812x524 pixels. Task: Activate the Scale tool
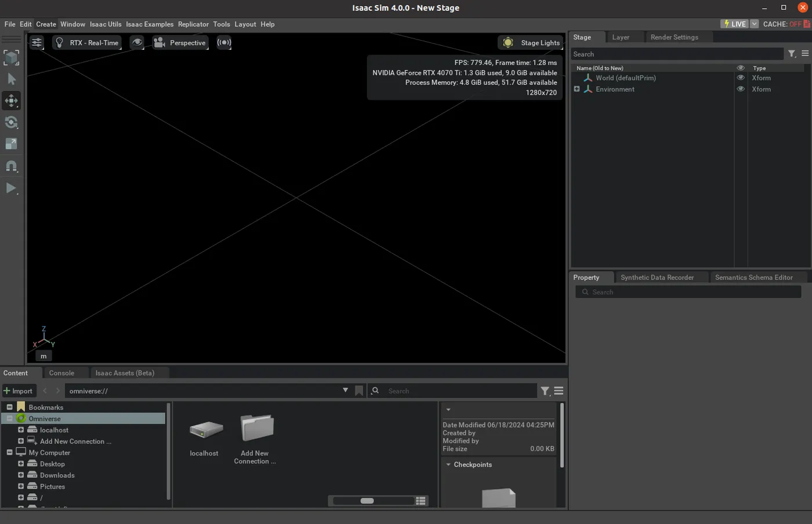[12, 144]
